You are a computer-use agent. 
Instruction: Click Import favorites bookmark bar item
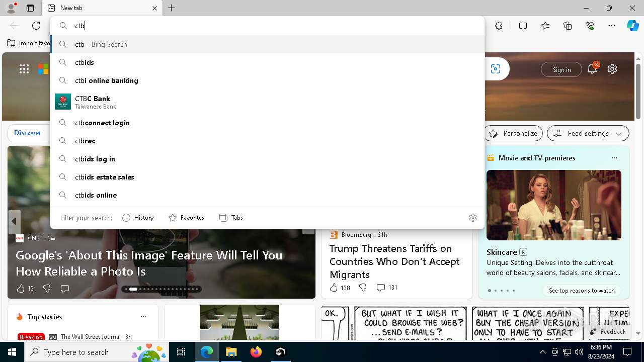point(29,43)
